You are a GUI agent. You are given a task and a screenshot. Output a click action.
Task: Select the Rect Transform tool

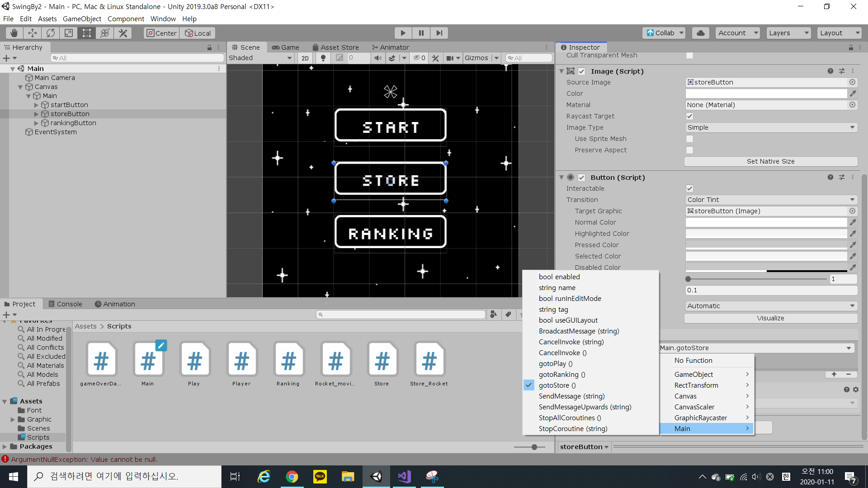(x=86, y=33)
